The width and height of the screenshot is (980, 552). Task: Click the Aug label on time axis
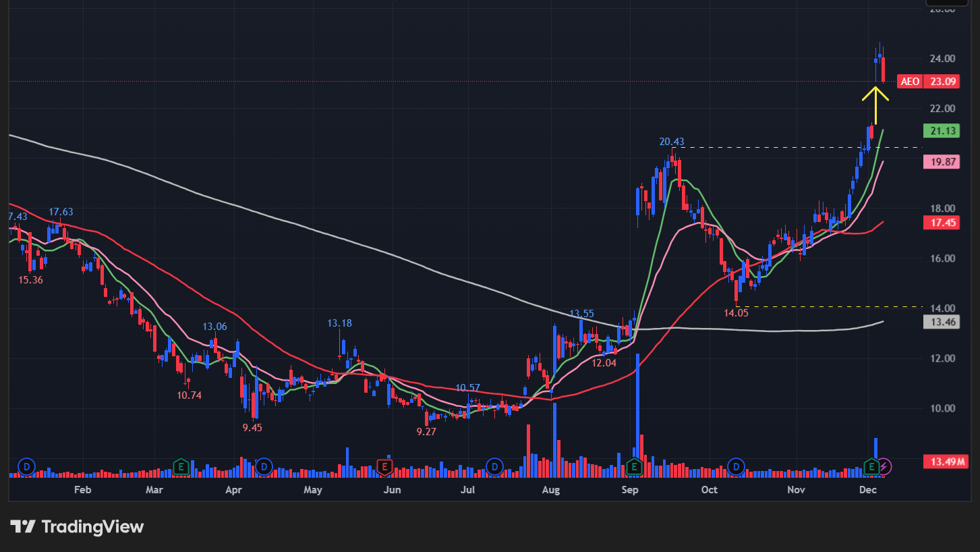pos(551,489)
